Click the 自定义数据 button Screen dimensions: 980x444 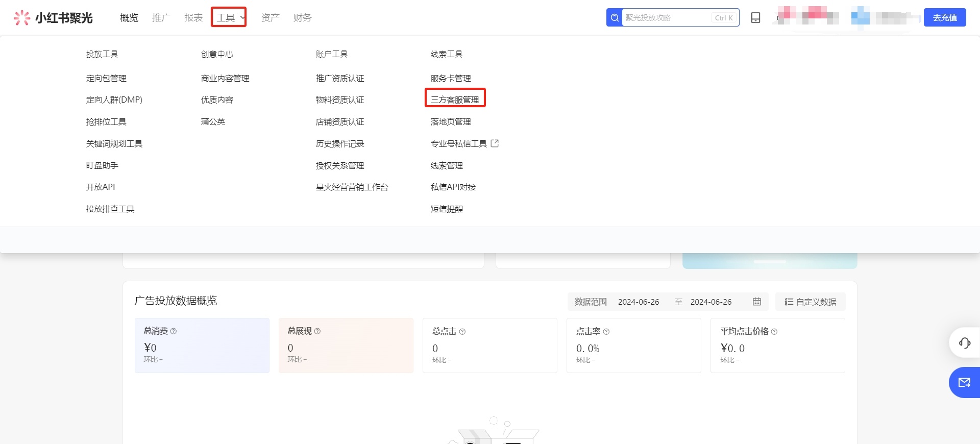pos(811,302)
